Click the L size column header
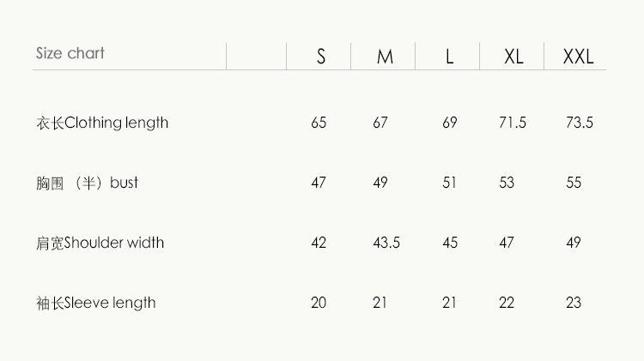The image size is (644, 361). coord(449,57)
